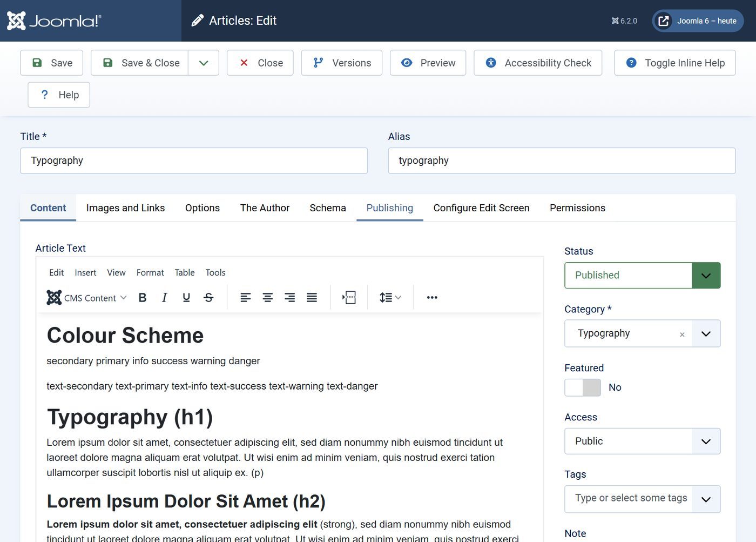The height and width of the screenshot is (542, 756).
Task: Click the Joomla 6 – heute site link
Action: click(x=698, y=21)
